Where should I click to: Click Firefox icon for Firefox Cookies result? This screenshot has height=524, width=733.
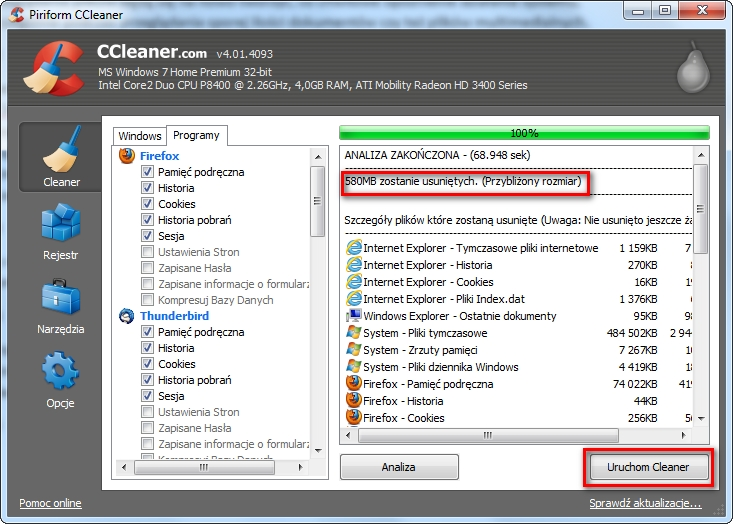coord(354,417)
